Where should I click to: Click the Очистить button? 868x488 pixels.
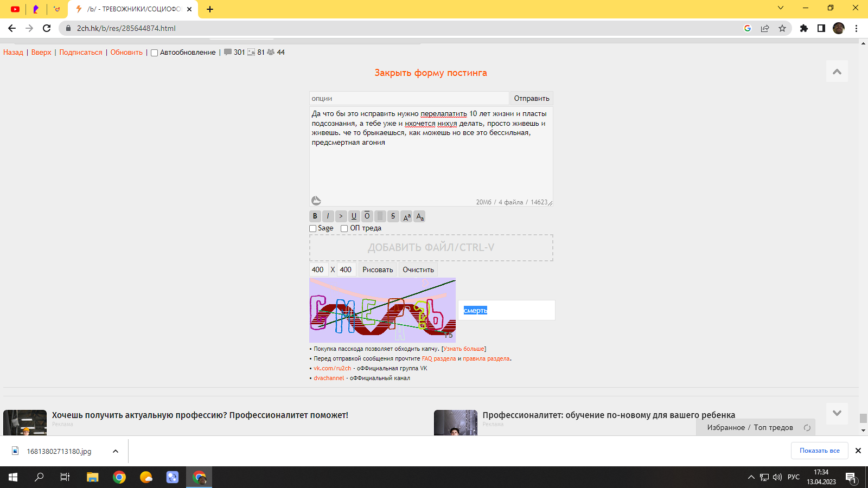tap(418, 269)
